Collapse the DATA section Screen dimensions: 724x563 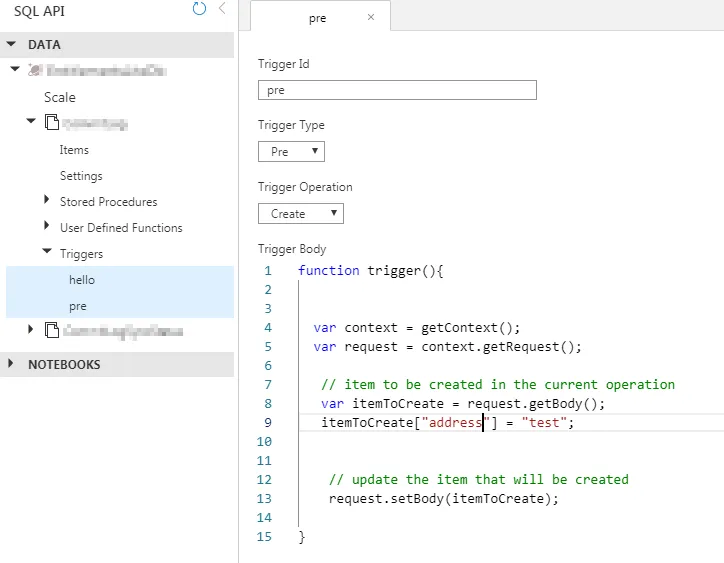click(12, 45)
